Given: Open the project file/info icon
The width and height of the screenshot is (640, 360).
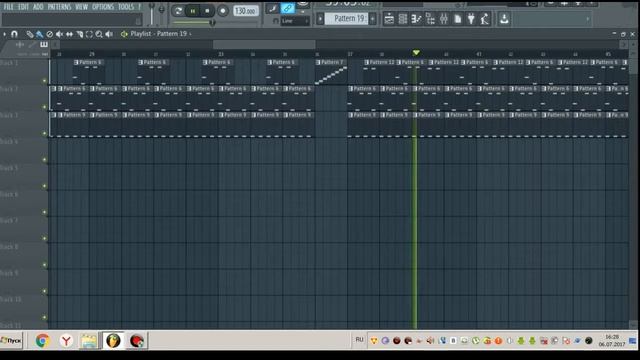Looking at the screenshot, I should click(458, 19).
